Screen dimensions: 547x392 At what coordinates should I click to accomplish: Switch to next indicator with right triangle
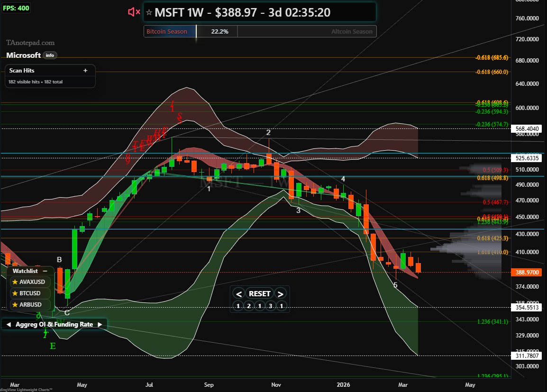pyautogui.click(x=100, y=325)
